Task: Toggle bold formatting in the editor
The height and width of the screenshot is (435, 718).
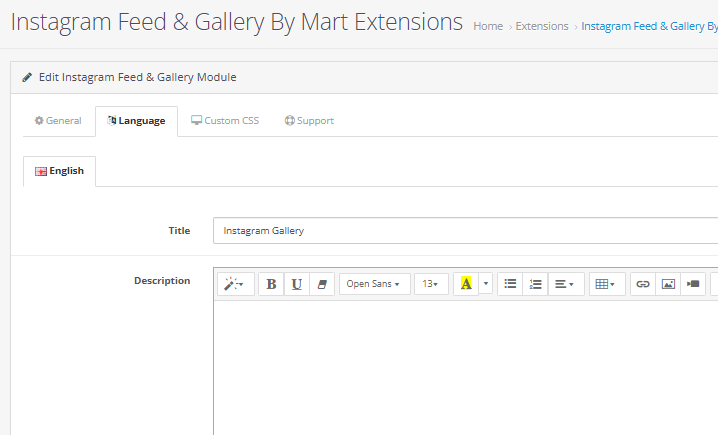Action: pos(271,284)
